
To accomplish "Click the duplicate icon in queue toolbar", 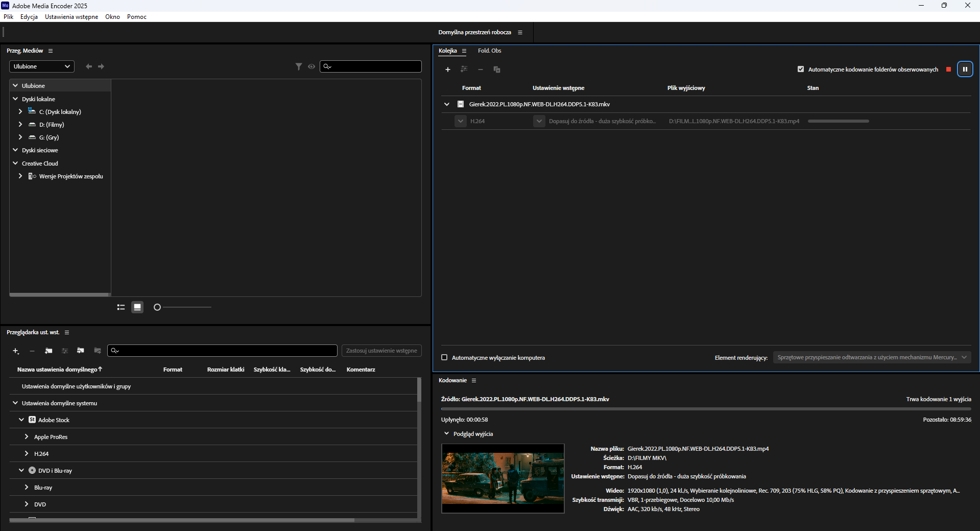I will point(496,70).
